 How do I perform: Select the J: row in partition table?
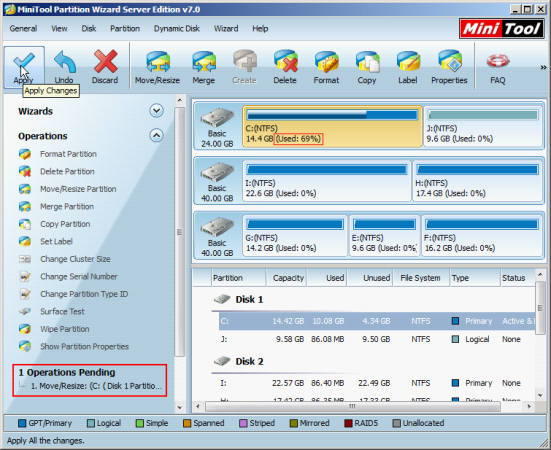377,339
